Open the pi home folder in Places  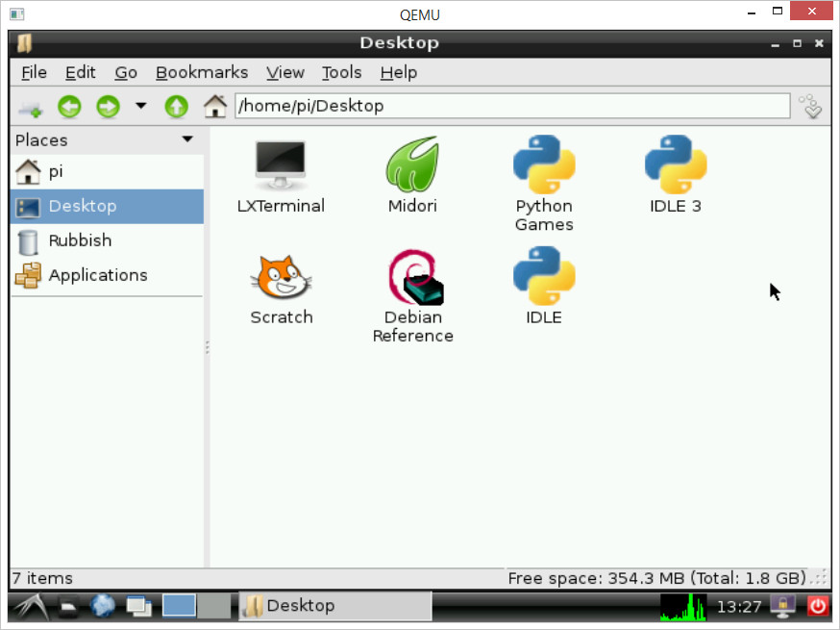pos(107,171)
